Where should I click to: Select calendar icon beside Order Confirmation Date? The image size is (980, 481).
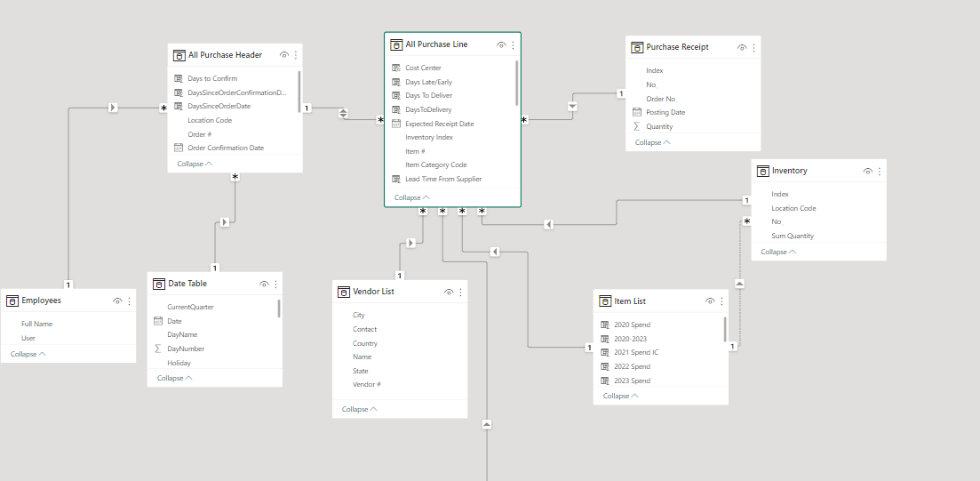click(178, 148)
